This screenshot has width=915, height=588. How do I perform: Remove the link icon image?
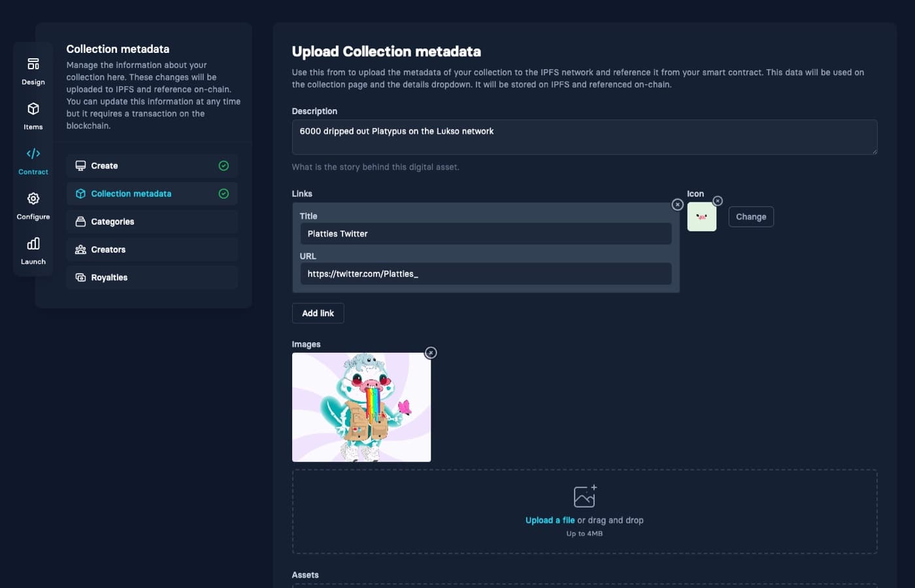718,201
